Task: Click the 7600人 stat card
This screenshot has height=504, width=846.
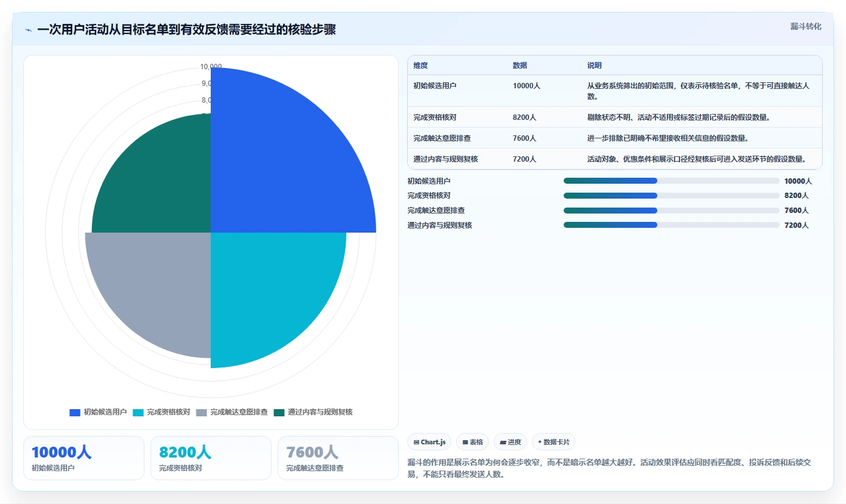Action: coord(338,458)
